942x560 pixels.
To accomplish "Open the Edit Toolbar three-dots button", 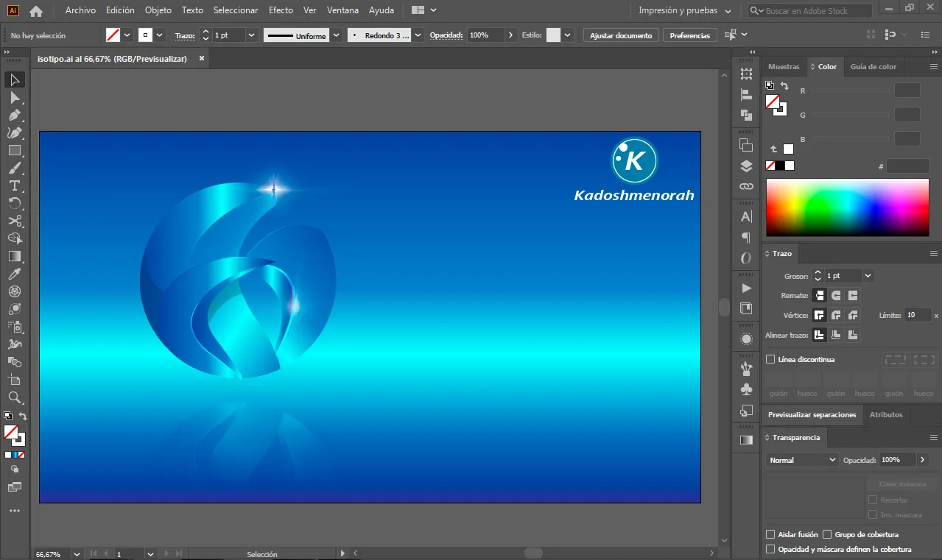I will tap(14, 511).
